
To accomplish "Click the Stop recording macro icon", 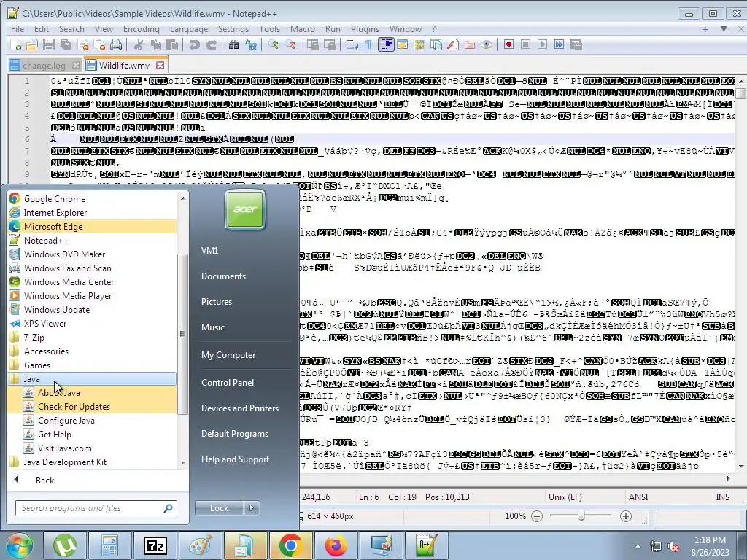I will 525,44.
